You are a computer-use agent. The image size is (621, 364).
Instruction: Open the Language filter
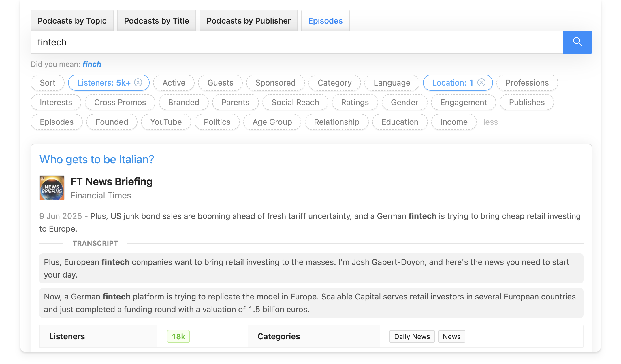pos(392,83)
